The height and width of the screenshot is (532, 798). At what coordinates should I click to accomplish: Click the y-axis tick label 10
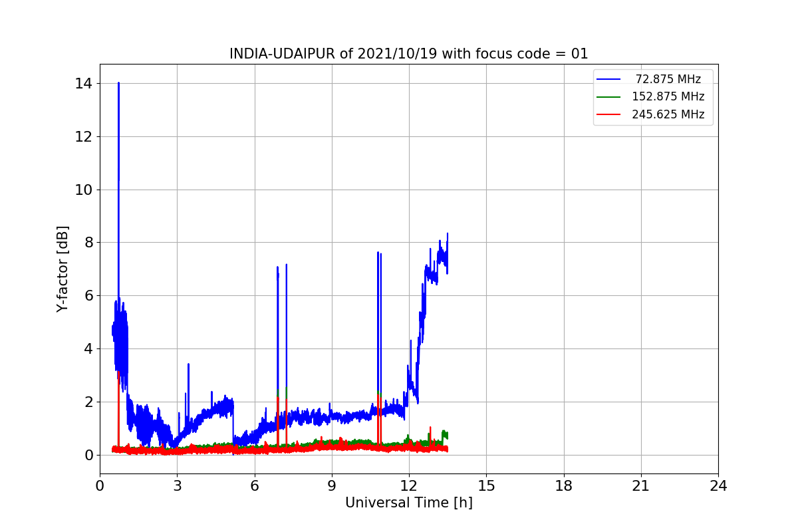pos(84,190)
